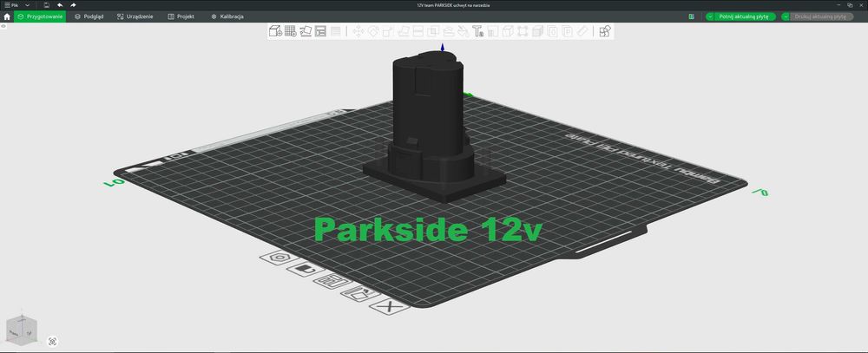Click the Auto orient icon
This screenshot has height=353, width=868.
point(306,31)
